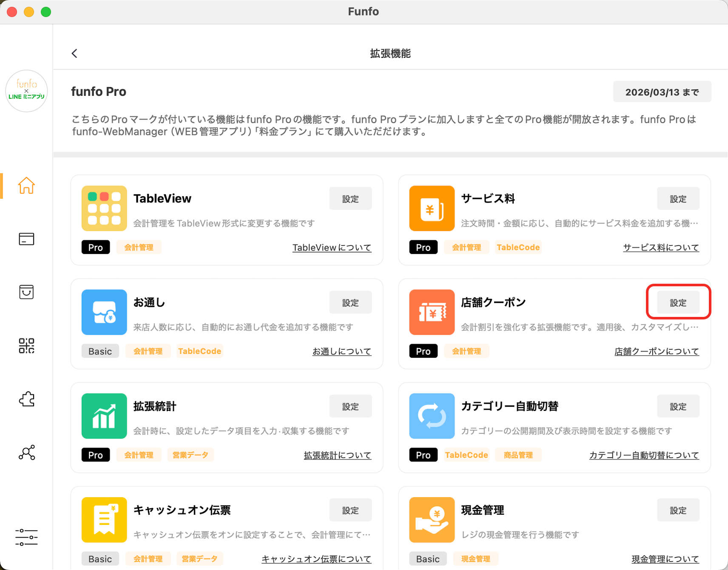Click the 現金管理 hand with coin icon
The width and height of the screenshot is (728, 570).
[x=432, y=520]
